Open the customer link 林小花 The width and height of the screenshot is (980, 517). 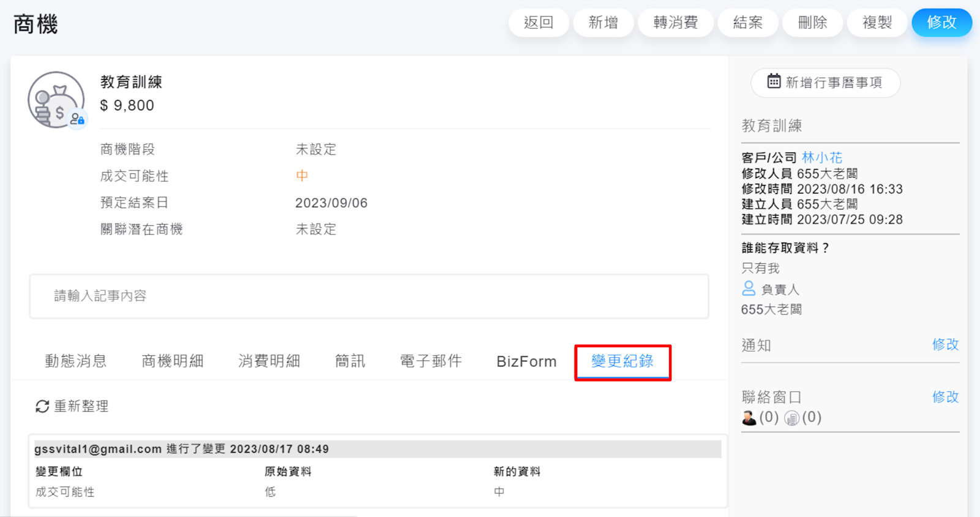click(x=821, y=157)
